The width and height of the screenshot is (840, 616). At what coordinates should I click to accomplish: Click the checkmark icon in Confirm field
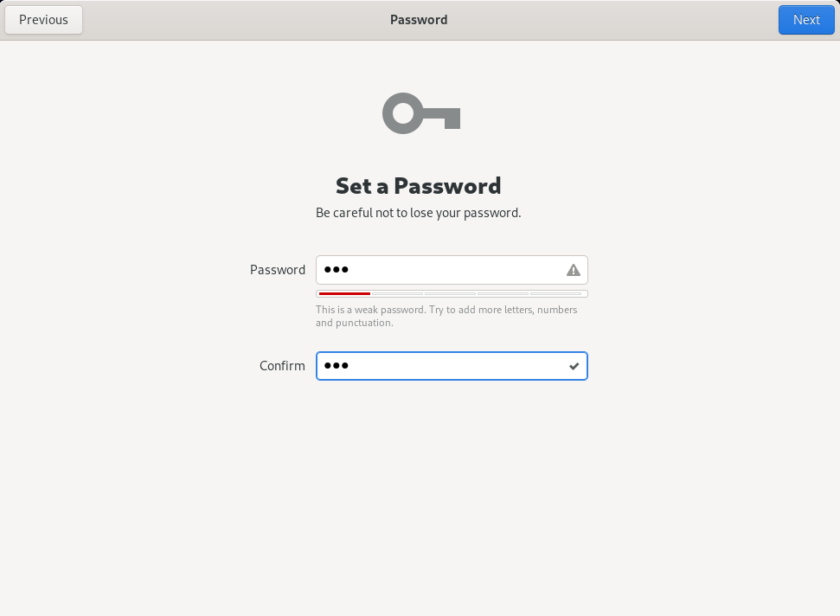pos(574,366)
